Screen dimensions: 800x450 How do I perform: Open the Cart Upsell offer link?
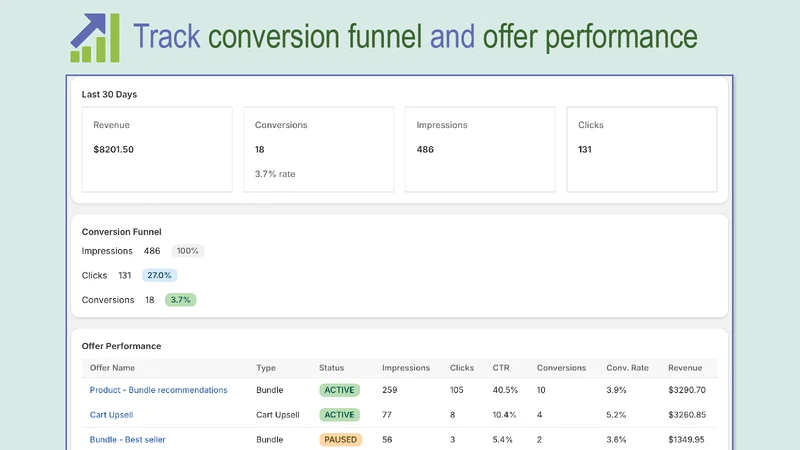tap(111, 415)
